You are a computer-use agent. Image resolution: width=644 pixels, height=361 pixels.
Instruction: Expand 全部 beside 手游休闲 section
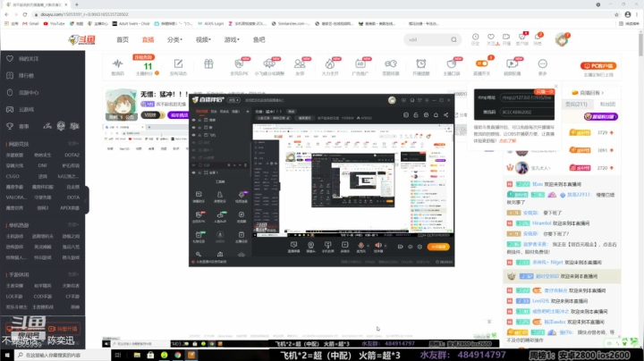tap(73, 274)
